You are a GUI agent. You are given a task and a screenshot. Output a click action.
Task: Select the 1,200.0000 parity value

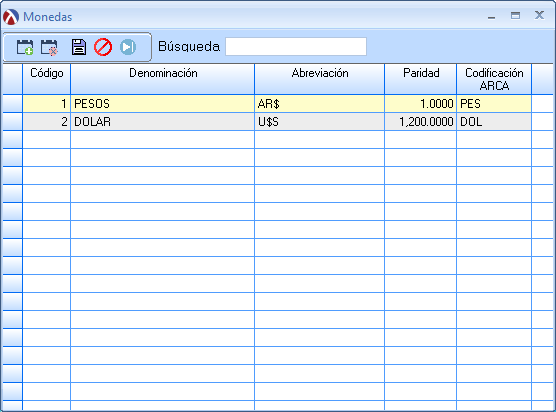[x=421, y=122]
